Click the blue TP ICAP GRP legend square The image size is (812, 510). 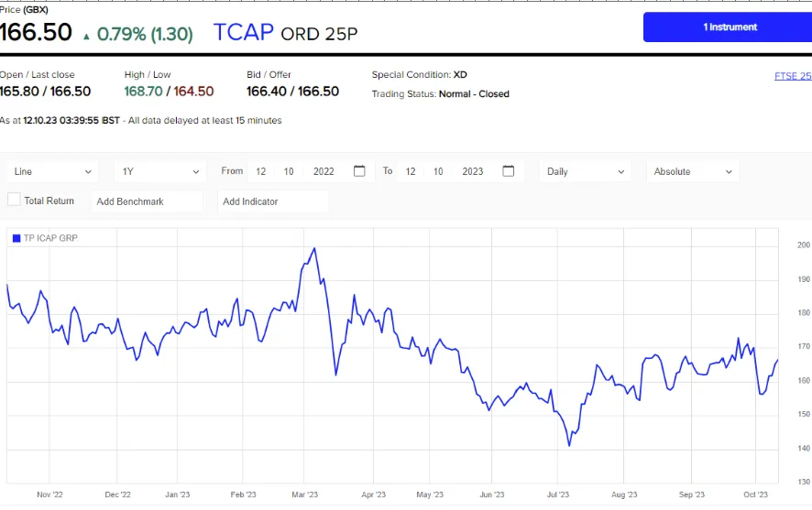[16, 238]
